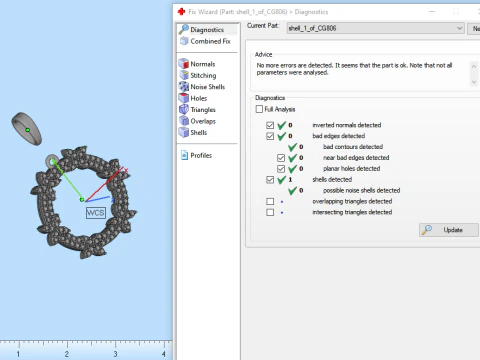The height and width of the screenshot is (360, 480).
Task: Open the Current Part dropdown
Action: [375, 28]
